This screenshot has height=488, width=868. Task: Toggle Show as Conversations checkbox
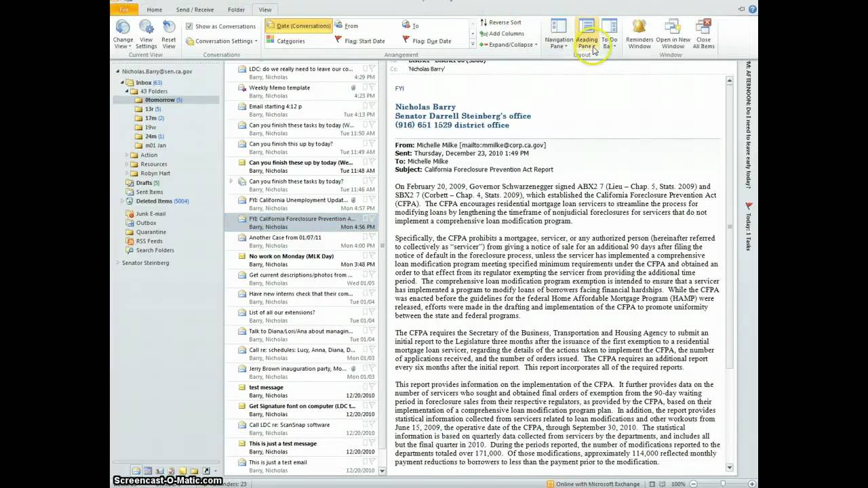click(x=189, y=26)
